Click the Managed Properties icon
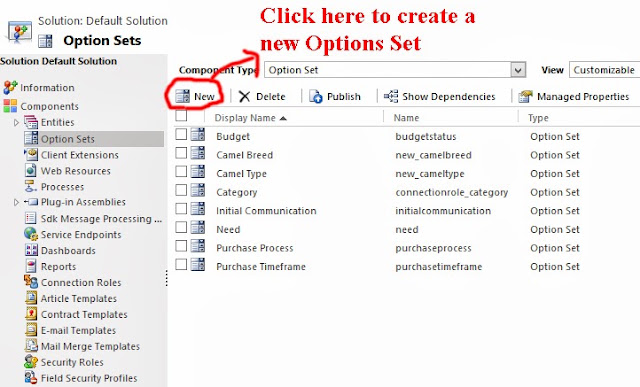The height and width of the screenshot is (387, 640). 525,96
